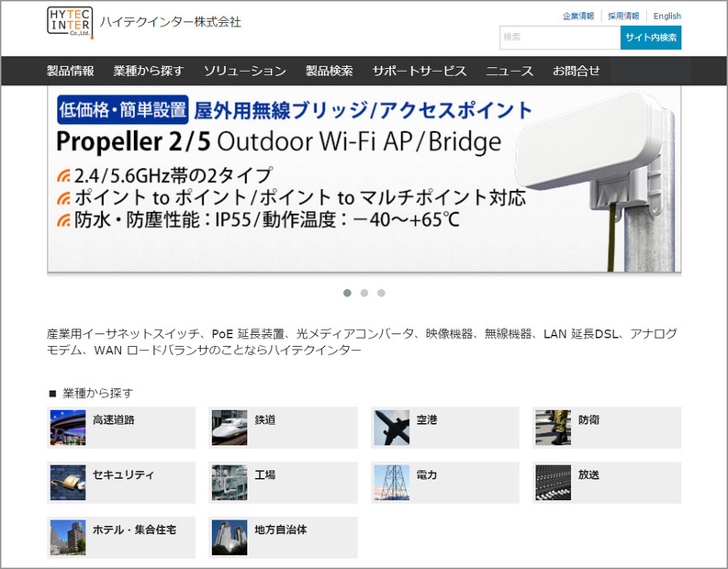Select the first carousel slide dot

[347, 293]
